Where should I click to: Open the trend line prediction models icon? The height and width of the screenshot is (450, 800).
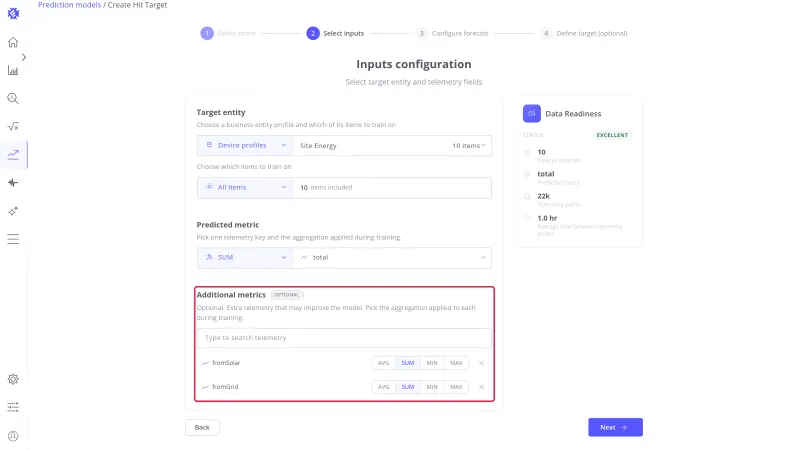13,154
